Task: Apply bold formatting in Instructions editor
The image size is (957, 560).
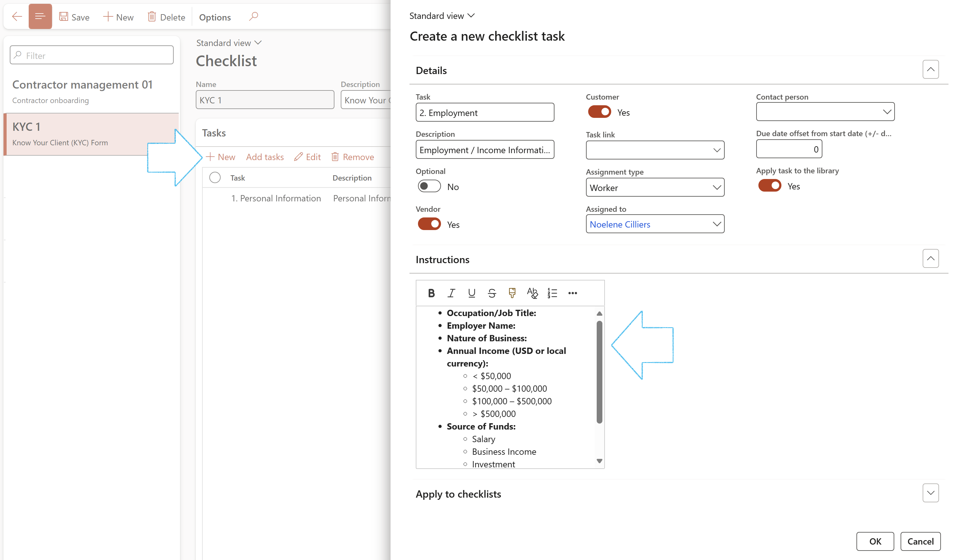Action: click(431, 293)
